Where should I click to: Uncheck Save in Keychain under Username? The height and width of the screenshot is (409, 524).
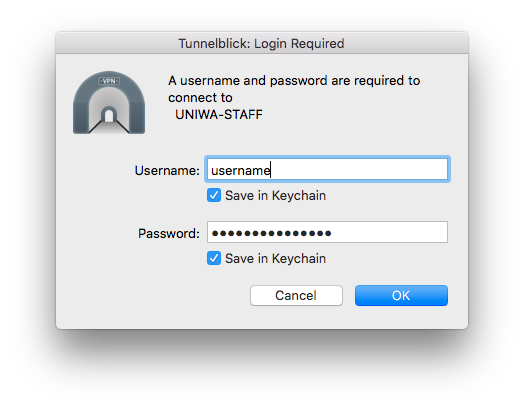pyautogui.click(x=214, y=195)
